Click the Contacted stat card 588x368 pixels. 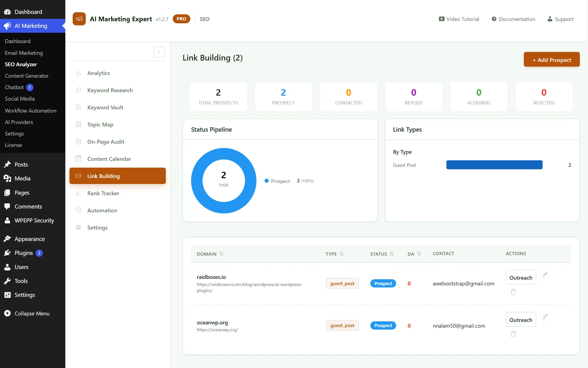(x=348, y=96)
